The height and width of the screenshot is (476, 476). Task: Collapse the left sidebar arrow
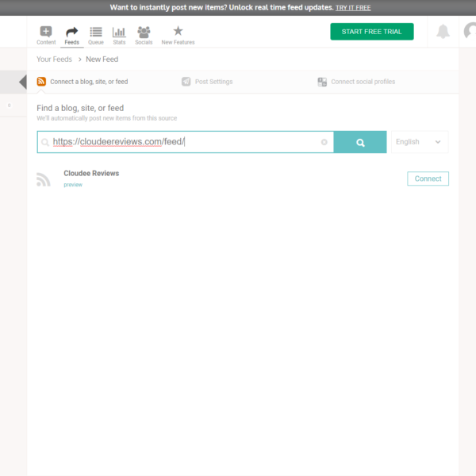[23, 82]
